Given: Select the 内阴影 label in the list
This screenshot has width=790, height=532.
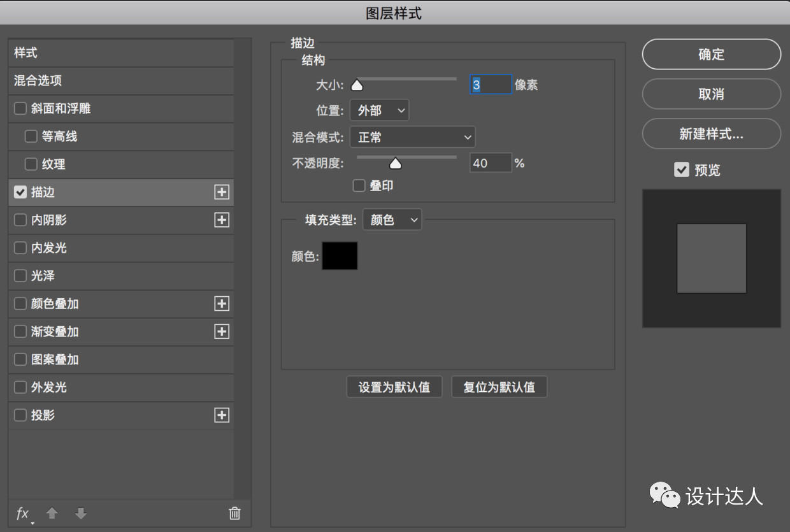Looking at the screenshot, I should 49,220.
